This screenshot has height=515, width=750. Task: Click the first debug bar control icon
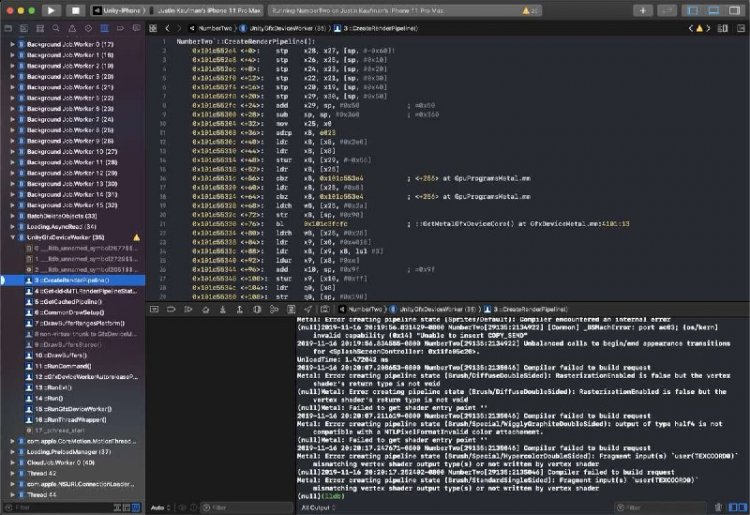tap(154, 310)
